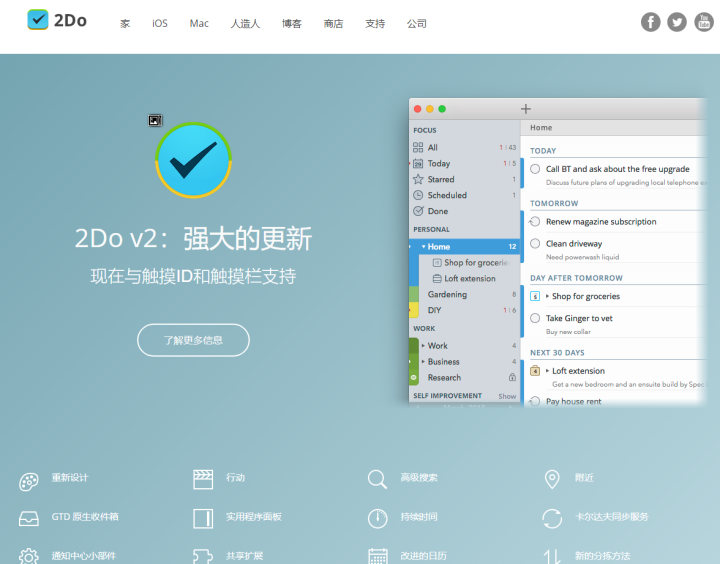Check off Renew magazine subscription task
Image resolution: width=720 pixels, height=564 pixels.
[x=535, y=222]
